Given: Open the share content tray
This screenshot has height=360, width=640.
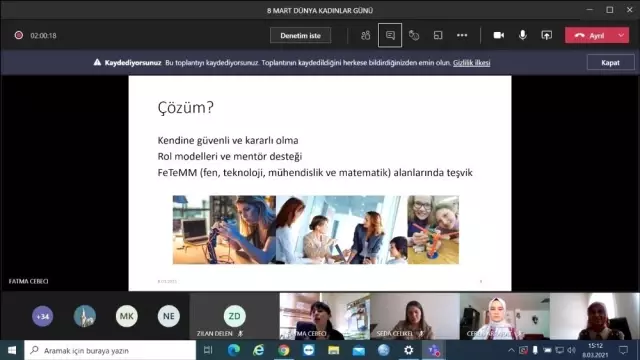Looking at the screenshot, I should (547, 36).
